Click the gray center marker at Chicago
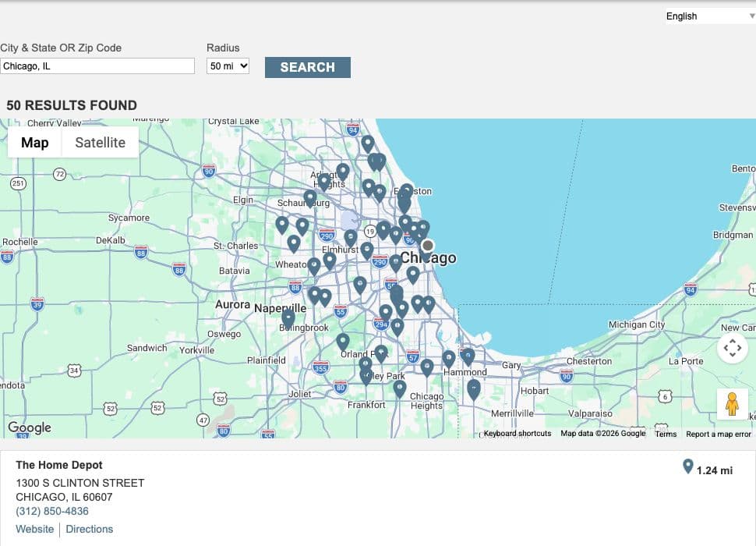Image resolution: width=756 pixels, height=546 pixels. [x=427, y=246]
